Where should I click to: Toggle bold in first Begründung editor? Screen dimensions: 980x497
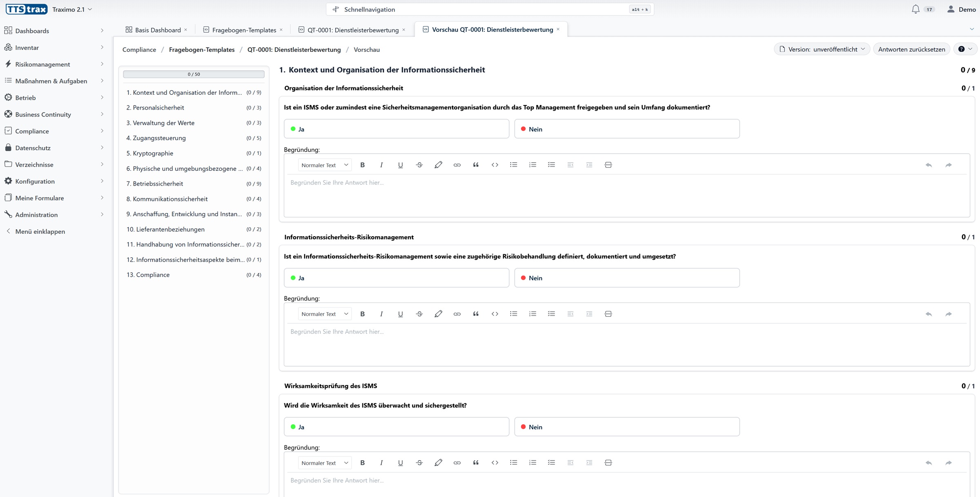point(362,165)
